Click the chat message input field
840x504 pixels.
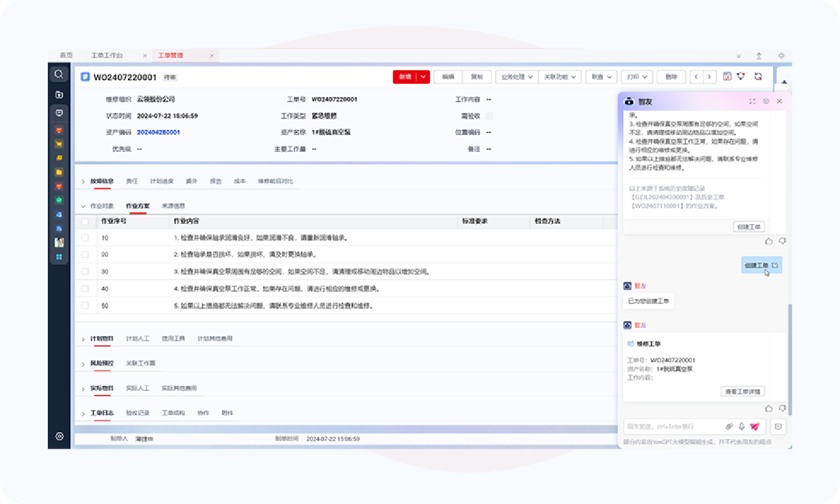pyautogui.click(x=671, y=426)
